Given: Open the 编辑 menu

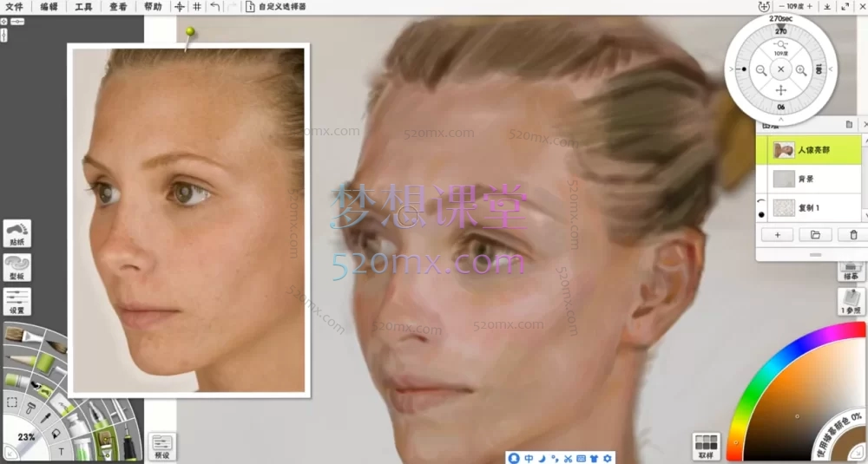Looking at the screenshot, I should click(x=49, y=7).
